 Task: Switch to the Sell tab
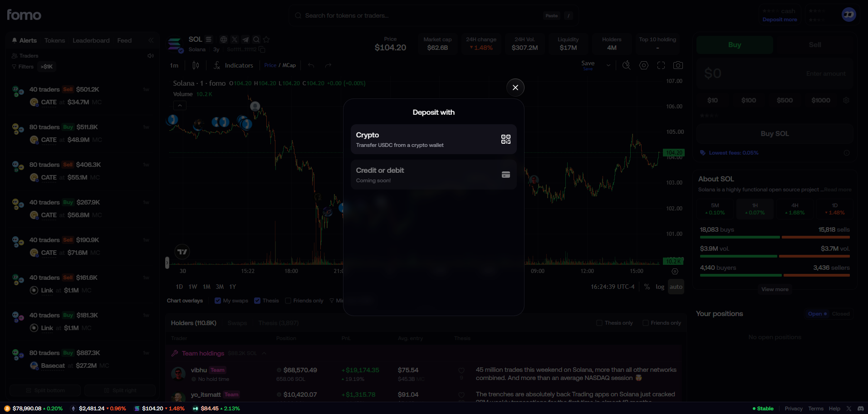814,45
